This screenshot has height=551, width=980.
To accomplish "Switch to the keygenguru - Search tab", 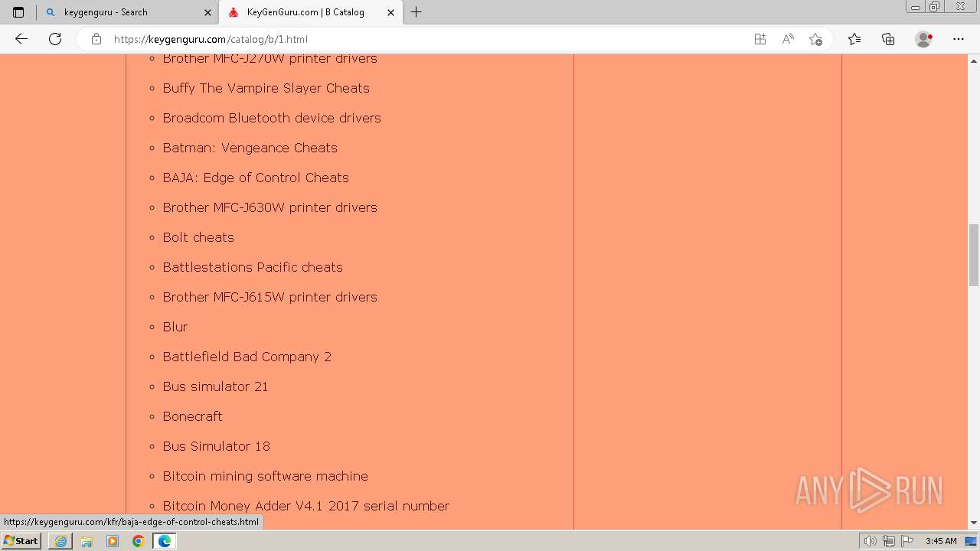I will click(x=127, y=12).
